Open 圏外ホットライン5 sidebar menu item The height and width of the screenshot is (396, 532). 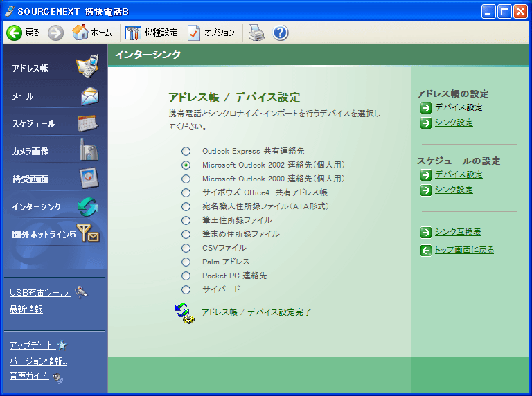(44, 234)
